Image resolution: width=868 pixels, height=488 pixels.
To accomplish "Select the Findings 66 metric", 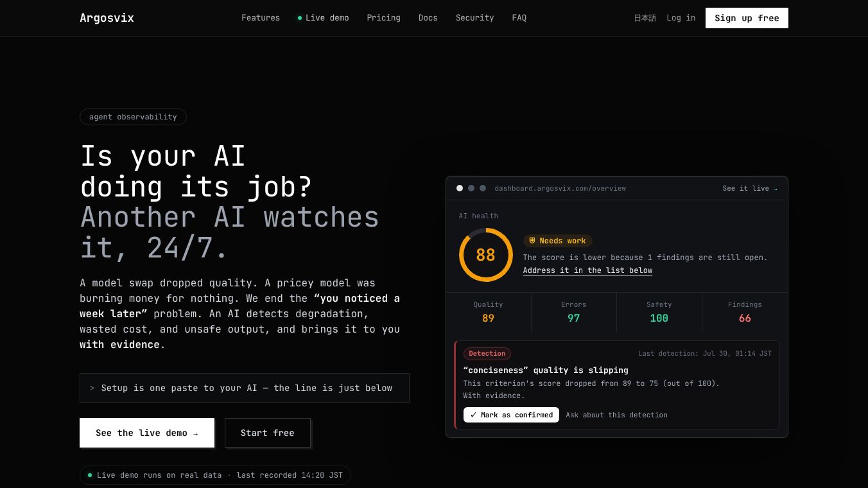I will [745, 311].
